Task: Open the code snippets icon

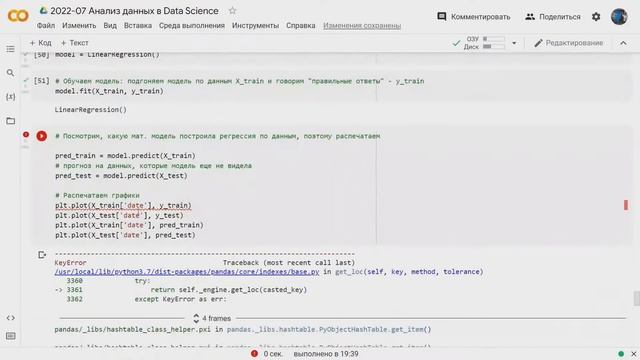Action: click(11, 318)
